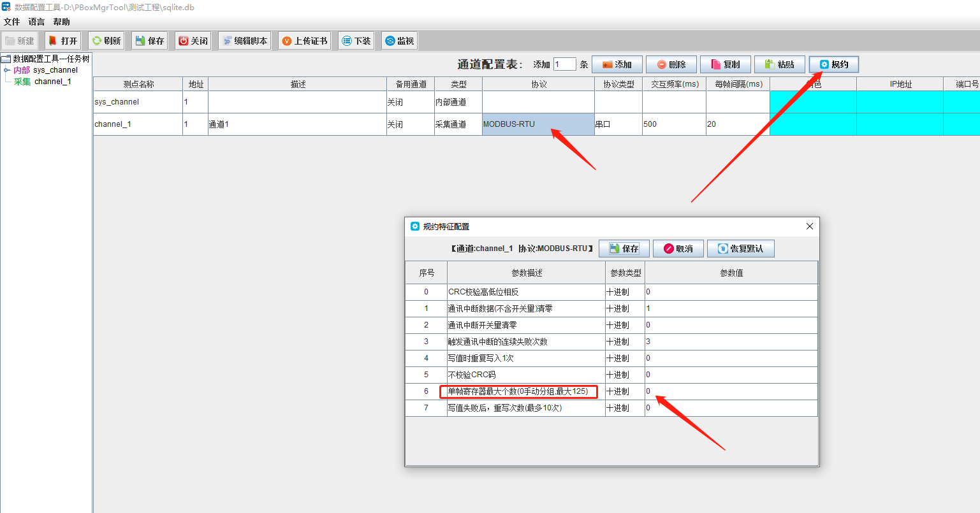Click the 打开 (Open) toolbar icon
The image size is (980, 513).
(x=62, y=41)
